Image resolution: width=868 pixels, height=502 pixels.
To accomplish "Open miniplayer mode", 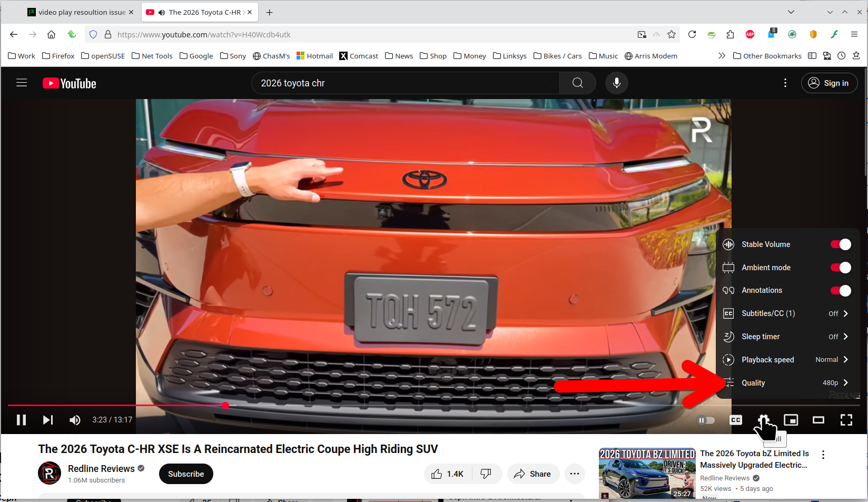I will pos(791,420).
